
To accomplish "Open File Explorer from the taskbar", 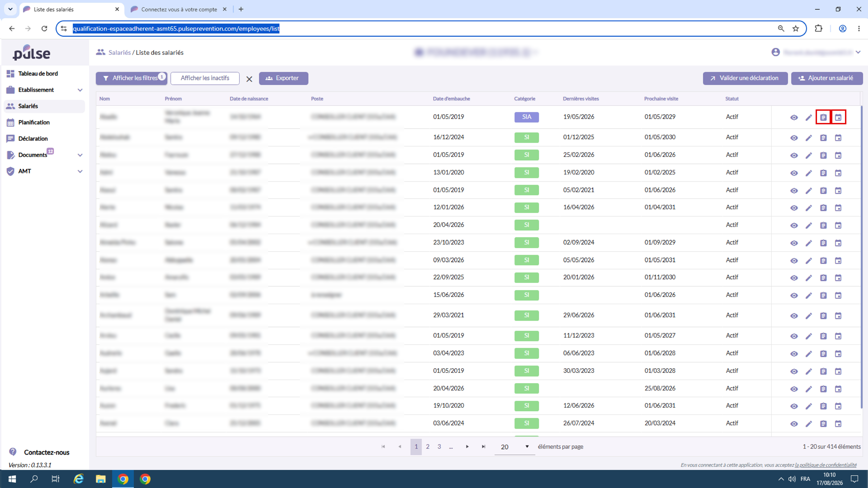I will click(101, 479).
